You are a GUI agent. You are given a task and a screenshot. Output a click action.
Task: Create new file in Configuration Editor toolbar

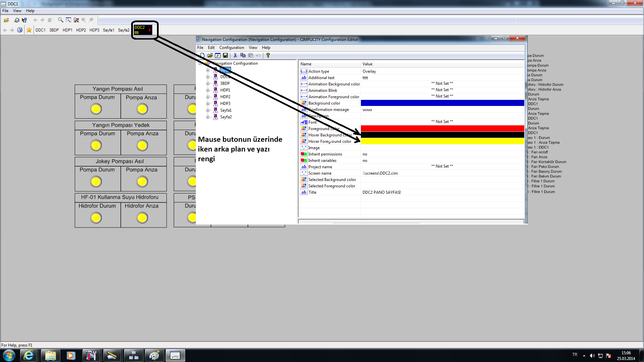202,55
